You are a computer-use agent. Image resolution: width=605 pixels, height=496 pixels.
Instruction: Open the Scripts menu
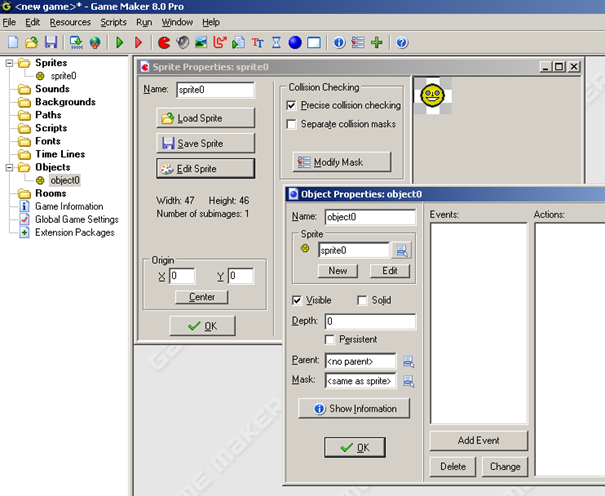pos(113,22)
